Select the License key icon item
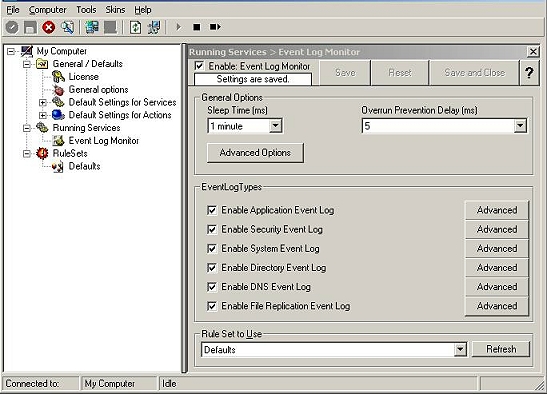The image size is (547, 394). click(58, 76)
